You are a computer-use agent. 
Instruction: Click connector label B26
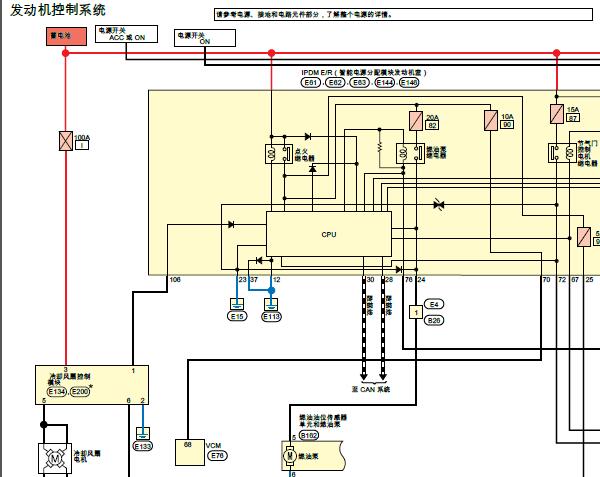tap(434, 320)
